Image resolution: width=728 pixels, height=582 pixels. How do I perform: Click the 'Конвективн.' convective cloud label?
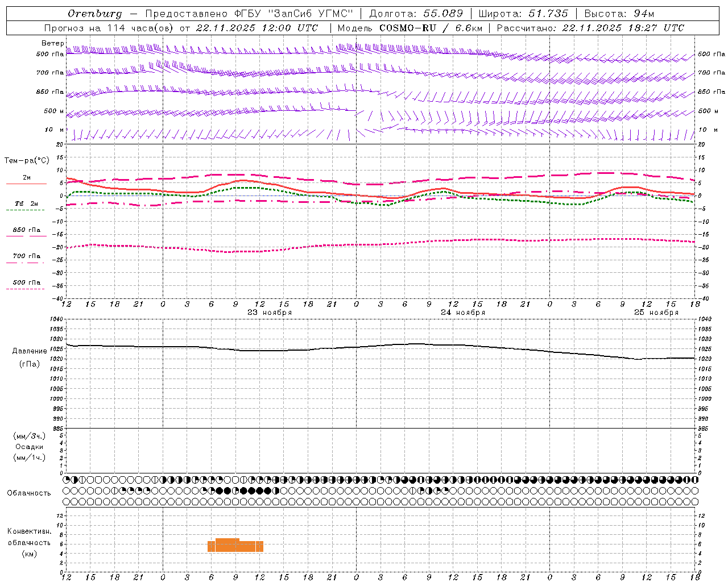click(29, 531)
